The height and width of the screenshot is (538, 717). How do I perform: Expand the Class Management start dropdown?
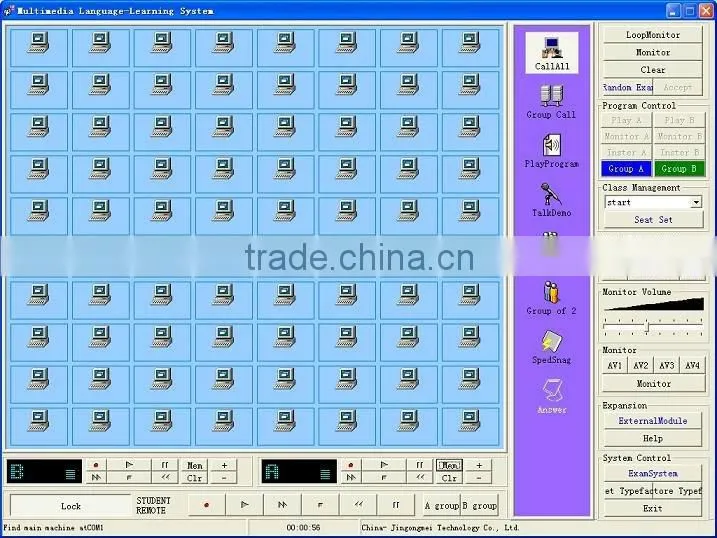pos(696,202)
